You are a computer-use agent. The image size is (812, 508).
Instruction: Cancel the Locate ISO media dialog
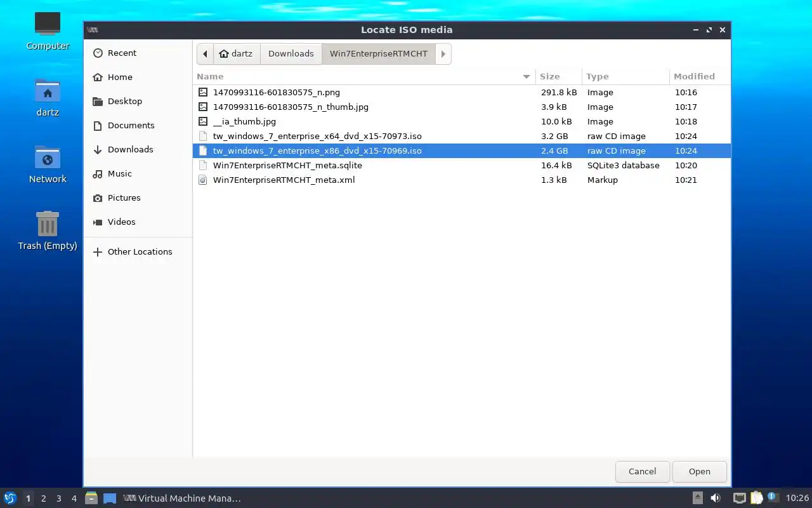[642, 472]
